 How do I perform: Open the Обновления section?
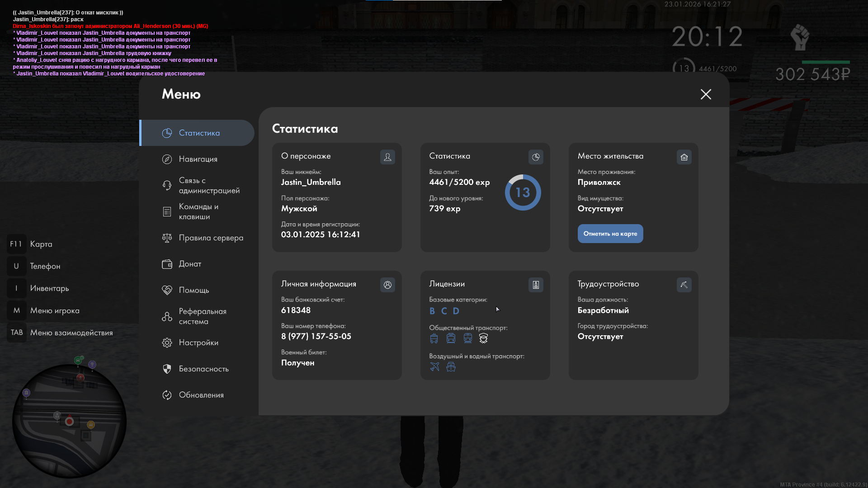[x=201, y=395]
